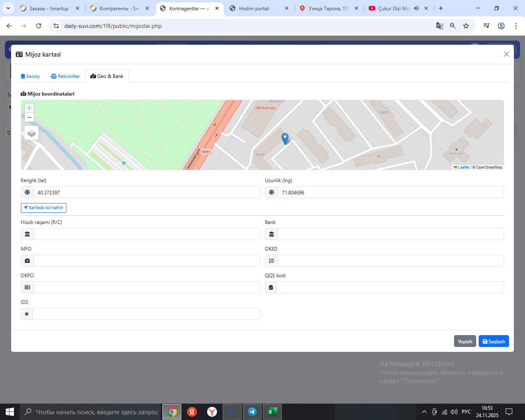Screen dimensions: 525x420
Task: Open the Rekvizitlar tab
Action: tap(65, 76)
